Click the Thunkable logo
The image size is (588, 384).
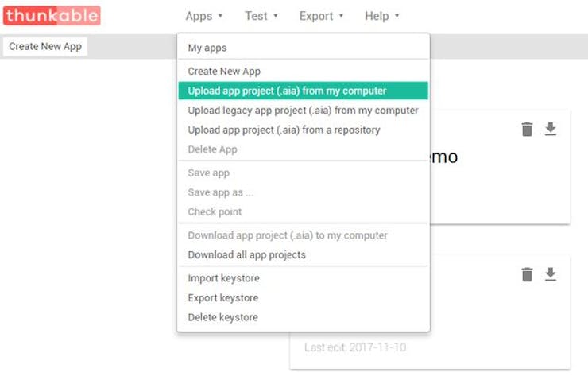click(x=52, y=15)
